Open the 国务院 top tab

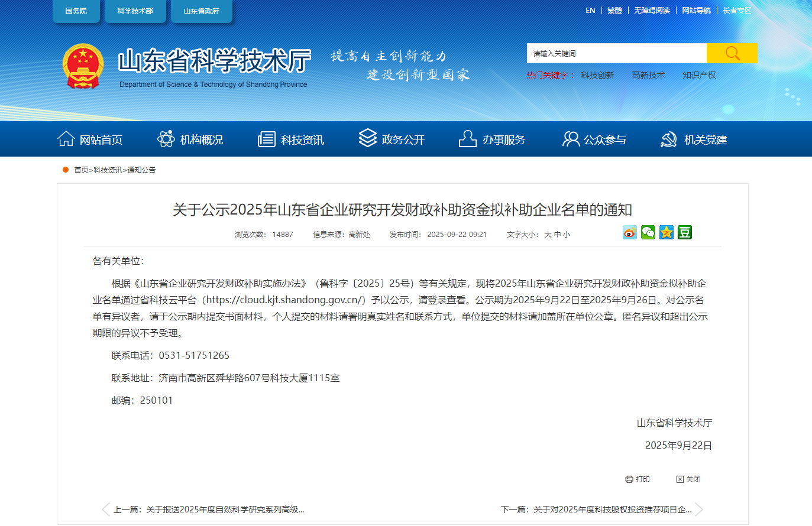(x=76, y=11)
